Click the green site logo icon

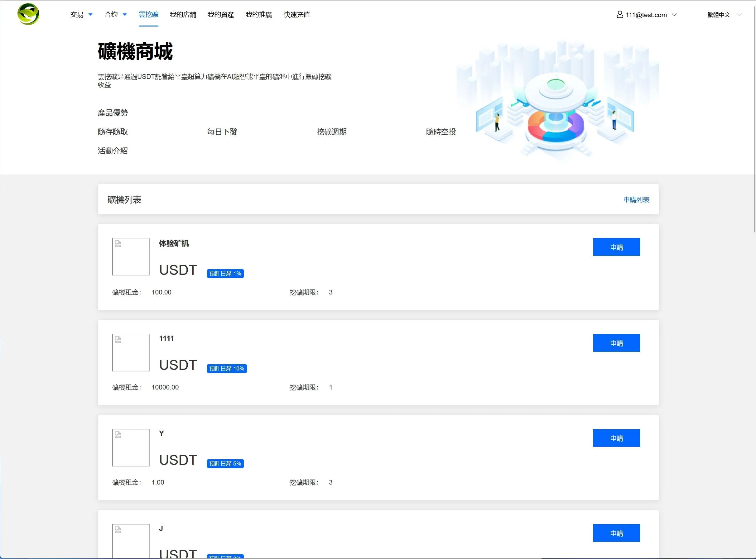point(28,14)
